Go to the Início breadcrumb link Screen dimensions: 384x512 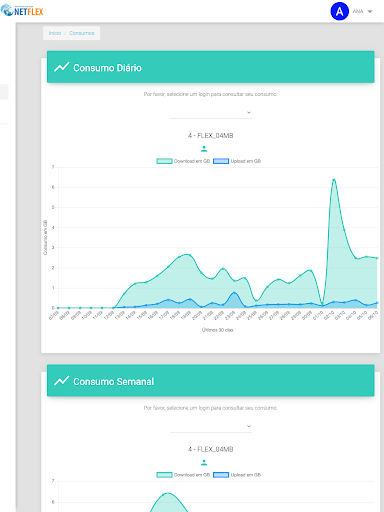[55, 33]
